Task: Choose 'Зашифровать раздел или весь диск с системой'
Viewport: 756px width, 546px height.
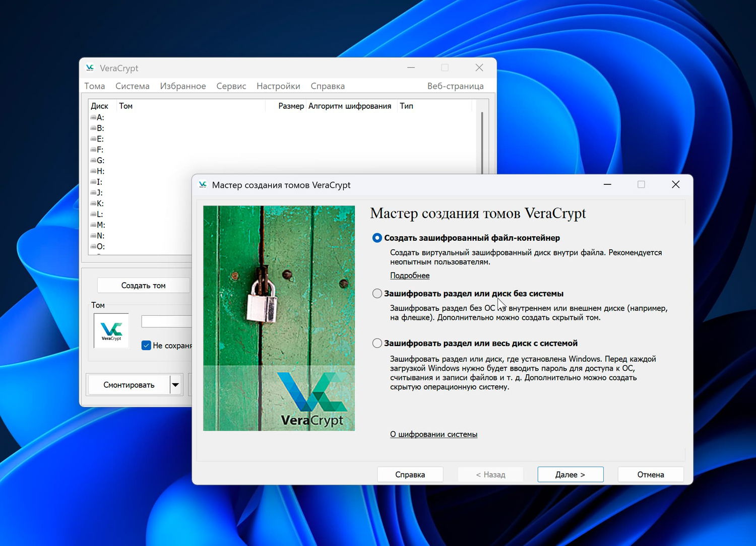Action: [x=377, y=344]
